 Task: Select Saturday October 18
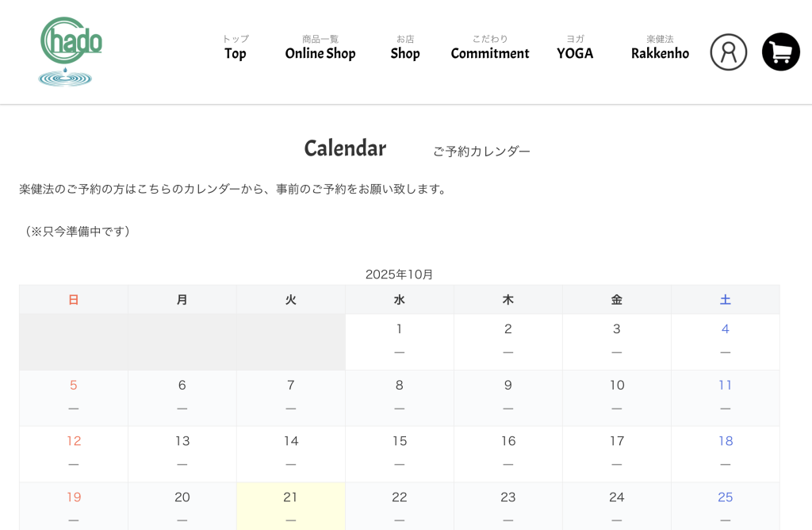coord(725,453)
